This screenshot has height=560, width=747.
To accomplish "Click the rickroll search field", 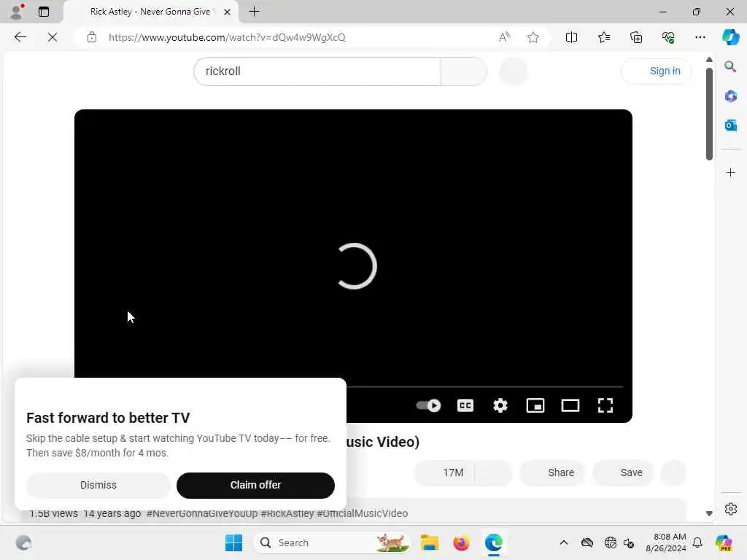I will pyautogui.click(x=317, y=71).
